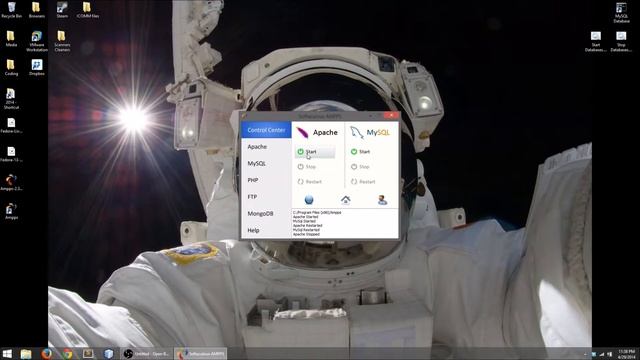Switch to Softaculous AMPPS taskbar button

point(201,354)
